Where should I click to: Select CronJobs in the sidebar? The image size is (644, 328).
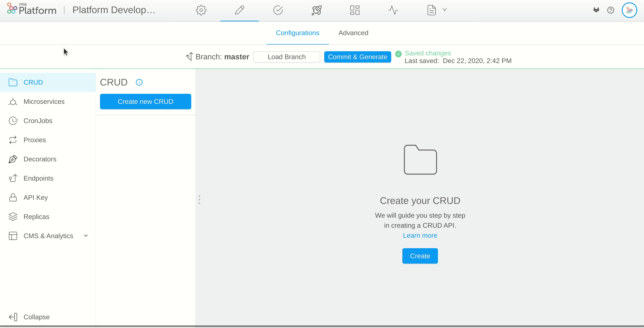point(38,121)
